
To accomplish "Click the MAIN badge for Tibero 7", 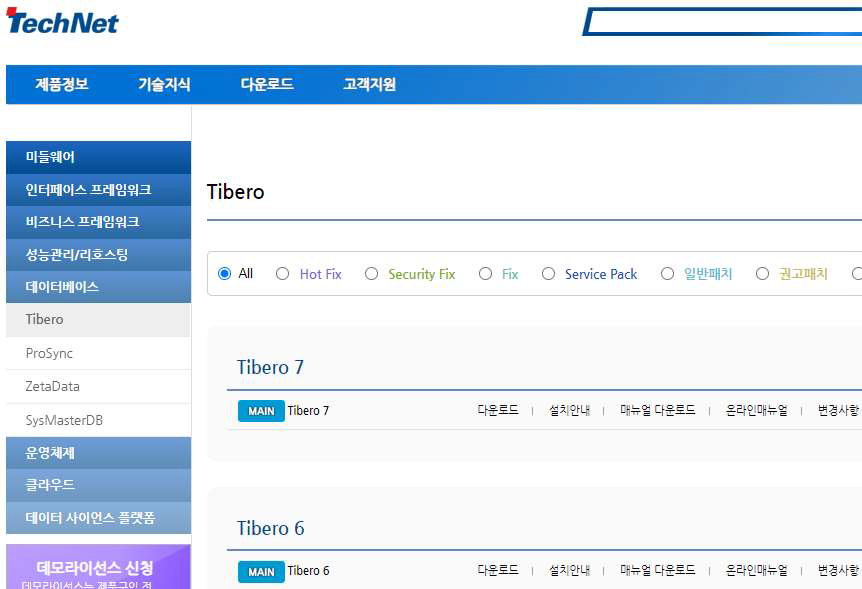I will [x=261, y=411].
